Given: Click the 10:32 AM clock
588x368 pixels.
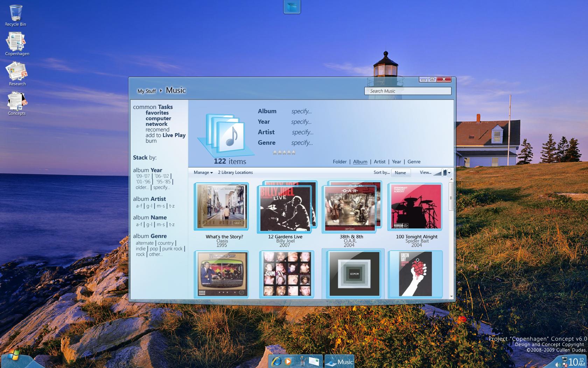Looking at the screenshot, I should pyautogui.click(x=577, y=362).
